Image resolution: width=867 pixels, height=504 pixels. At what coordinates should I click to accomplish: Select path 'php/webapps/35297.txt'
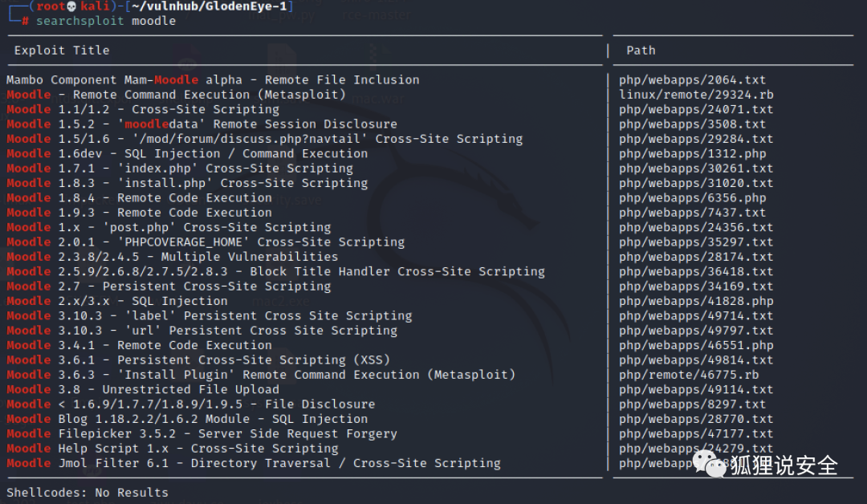(696, 242)
